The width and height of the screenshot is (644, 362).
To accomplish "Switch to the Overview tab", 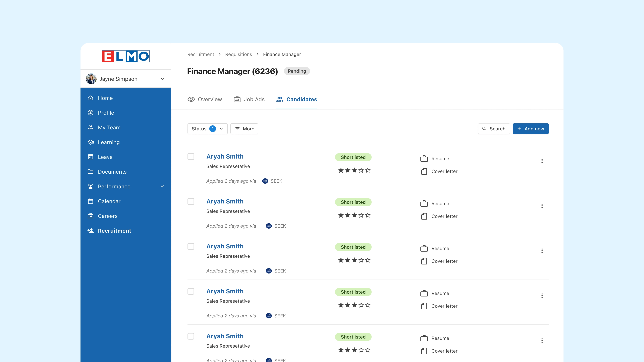I will tap(205, 99).
